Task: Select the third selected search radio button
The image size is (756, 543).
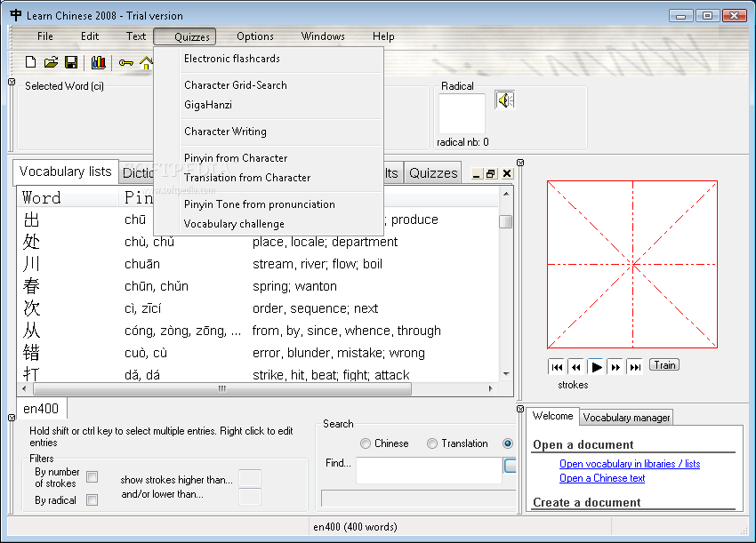Action: [507, 443]
